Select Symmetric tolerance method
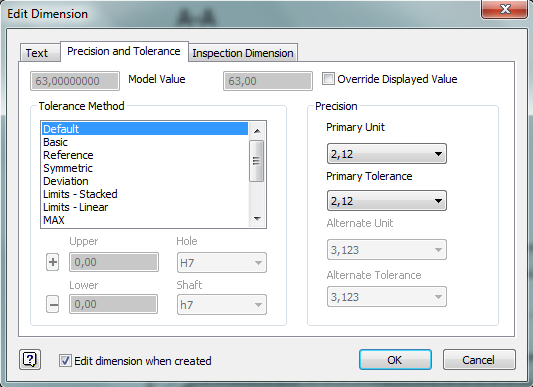533x387 pixels. (x=68, y=168)
